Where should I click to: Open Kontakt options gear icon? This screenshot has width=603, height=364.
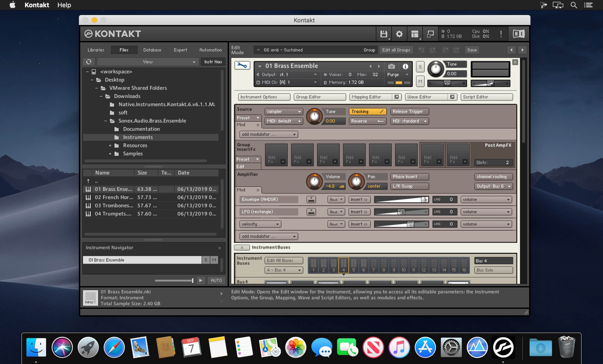tap(399, 34)
